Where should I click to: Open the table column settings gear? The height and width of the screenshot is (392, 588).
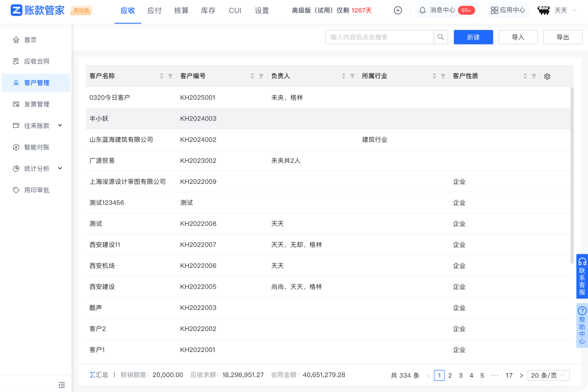(x=547, y=76)
